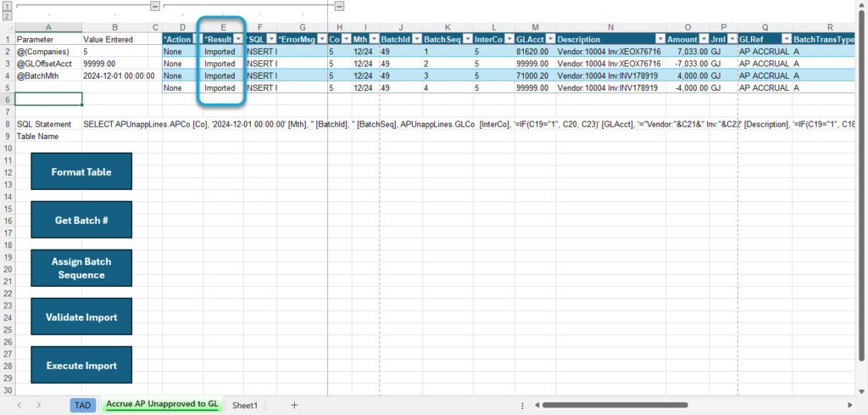
Task: Click the '81620.00' GLAcct cell
Action: click(536, 52)
